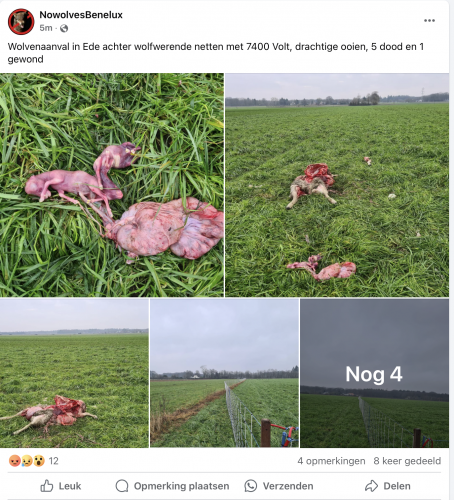View the 12 reactions count

(54, 461)
